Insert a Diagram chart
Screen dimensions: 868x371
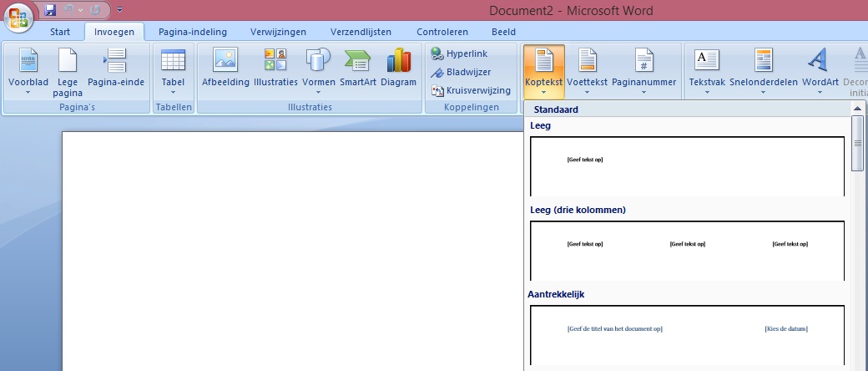click(x=399, y=68)
